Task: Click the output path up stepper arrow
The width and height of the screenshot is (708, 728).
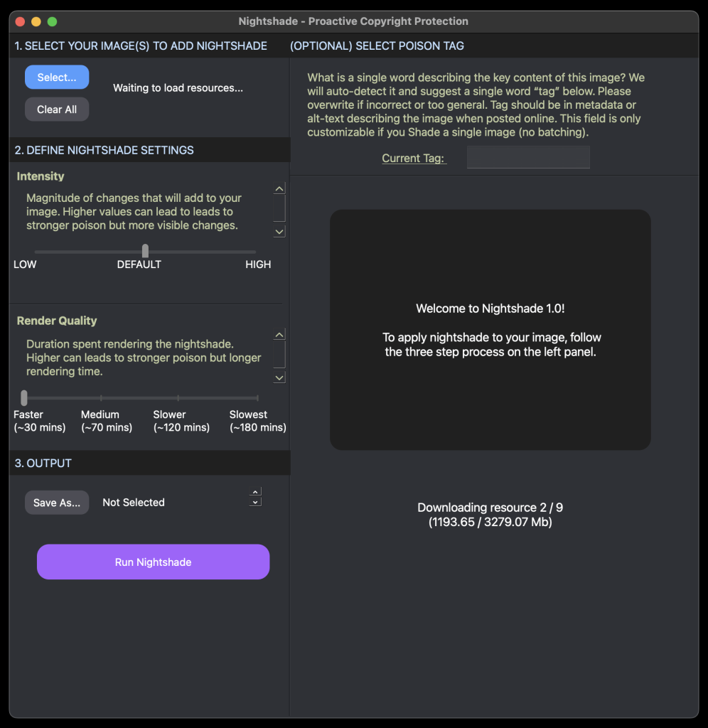Action: [256, 492]
